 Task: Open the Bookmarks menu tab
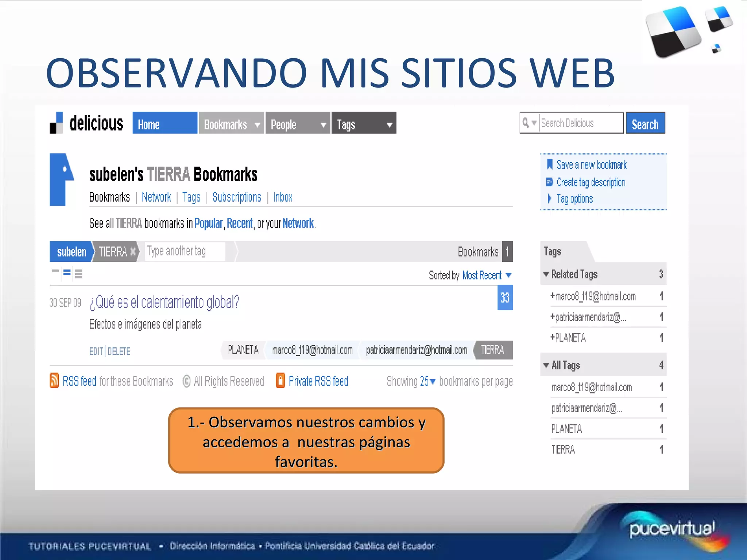click(231, 123)
